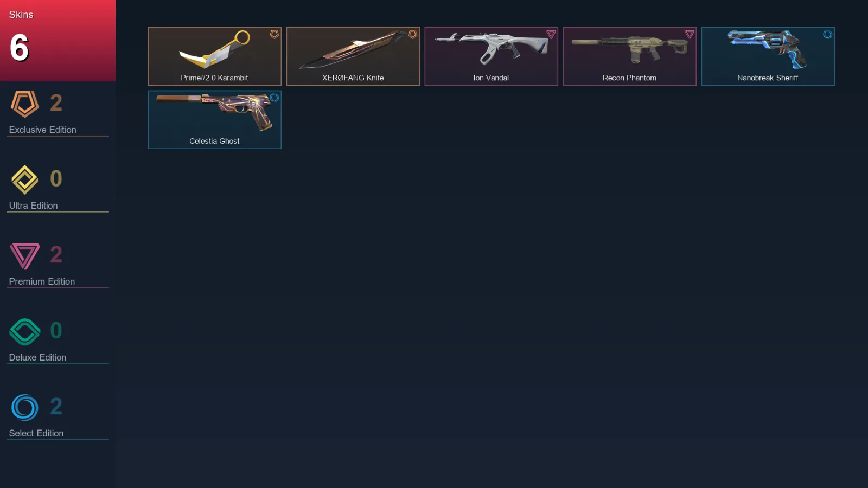Click tier badge on Celestia Ghost card

[x=274, y=98]
